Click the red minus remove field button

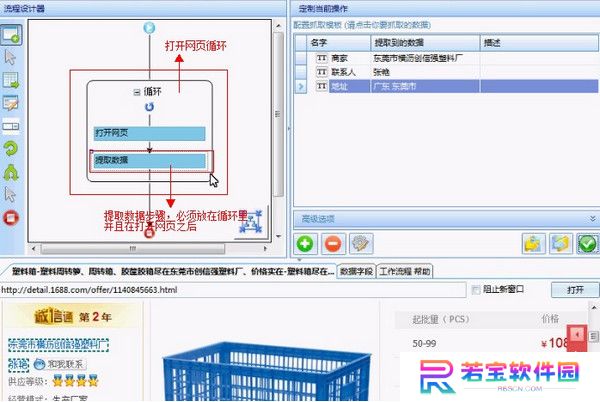(x=333, y=244)
